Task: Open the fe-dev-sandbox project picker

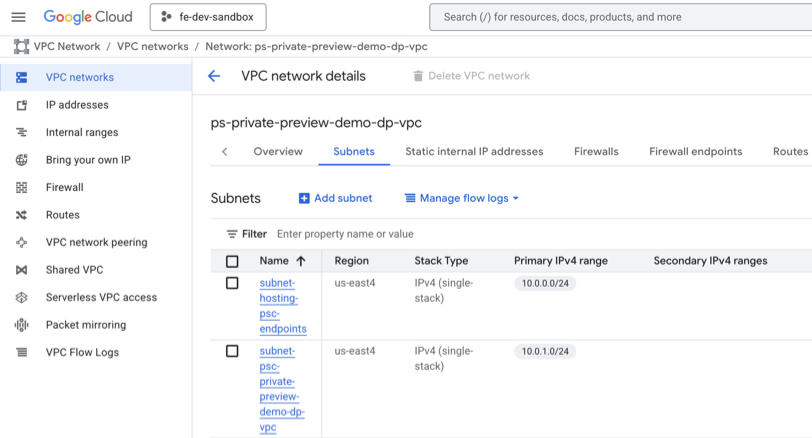Action: tap(208, 17)
